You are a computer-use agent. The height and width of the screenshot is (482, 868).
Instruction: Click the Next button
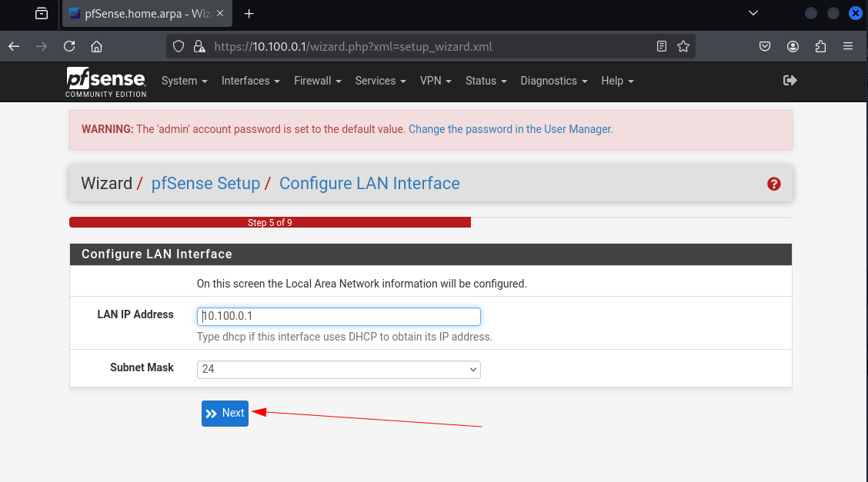pos(225,414)
